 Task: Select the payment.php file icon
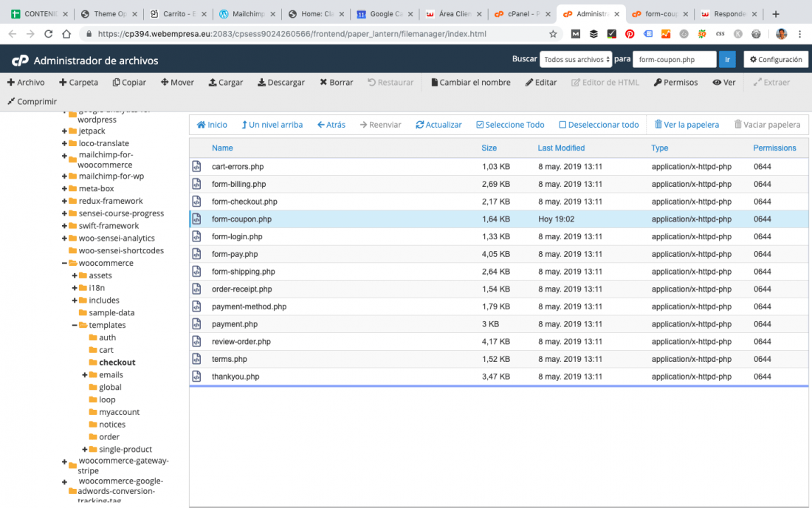point(197,323)
